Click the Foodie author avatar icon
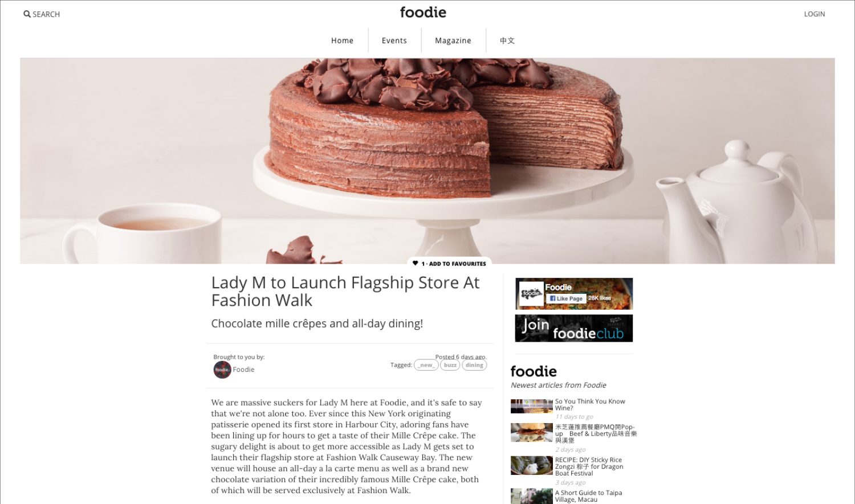 [x=222, y=370]
